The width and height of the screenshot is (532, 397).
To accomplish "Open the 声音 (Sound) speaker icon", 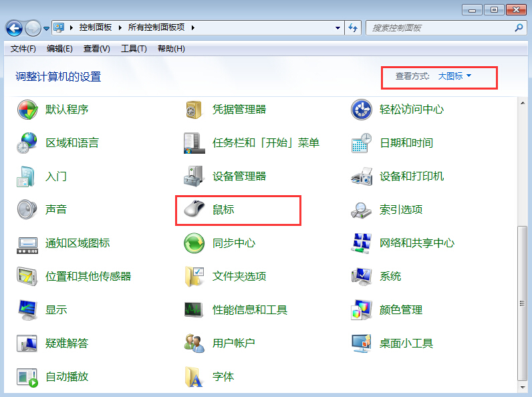I will pyautogui.click(x=27, y=210).
